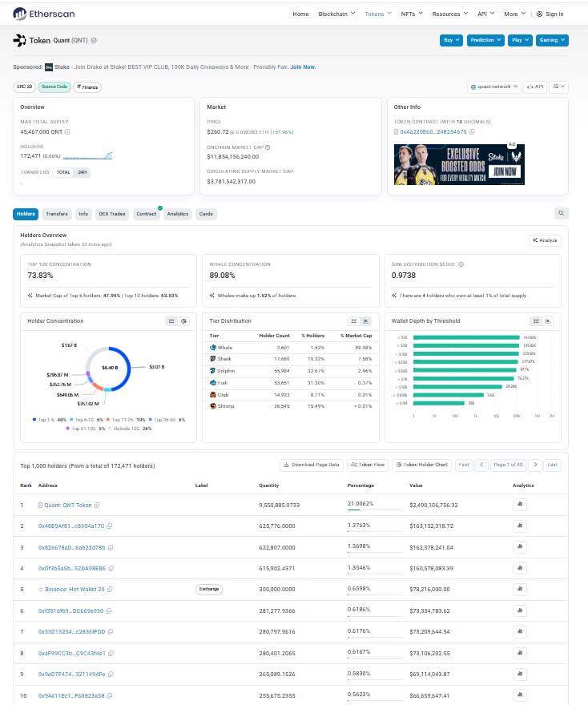Screen dimensions: 588x705
Task: Click the Stake Join Now ad banner
Action: [x=459, y=164]
